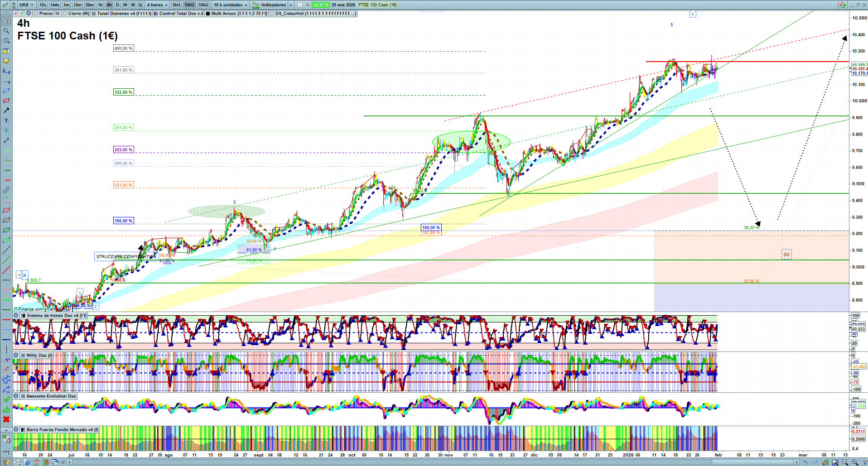This screenshot has height=466, width=868.
Task: Switch to the 1h timeframe
Action: [100, 5]
